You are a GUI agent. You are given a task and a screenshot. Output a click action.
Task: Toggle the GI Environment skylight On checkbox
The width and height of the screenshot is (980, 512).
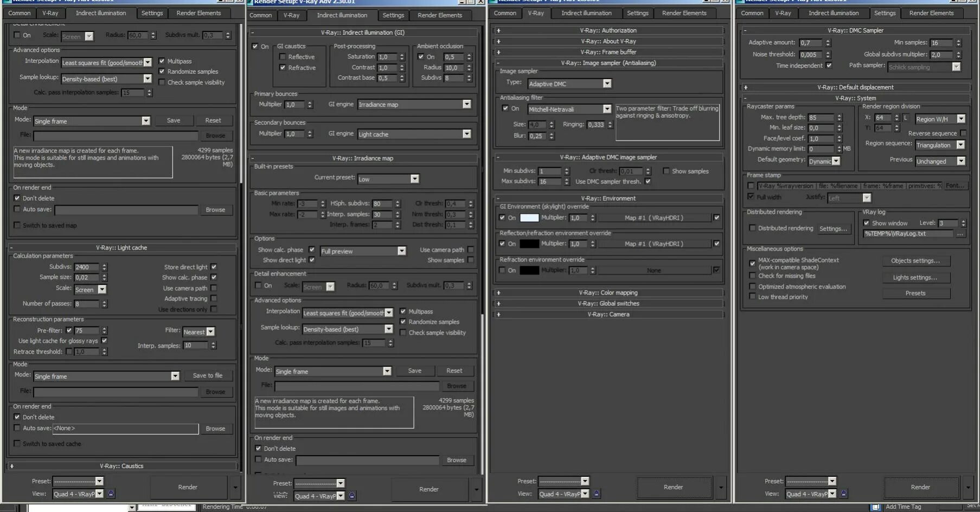click(x=502, y=217)
